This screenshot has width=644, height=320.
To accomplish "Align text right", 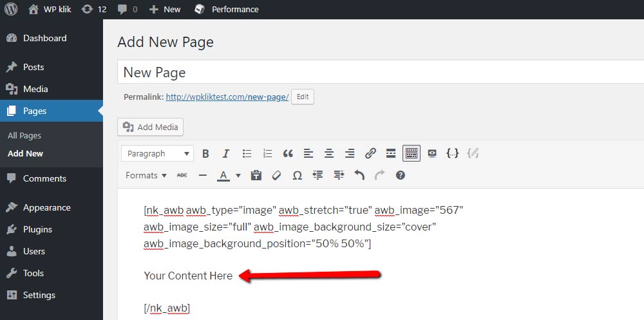I will pyautogui.click(x=350, y=154).
